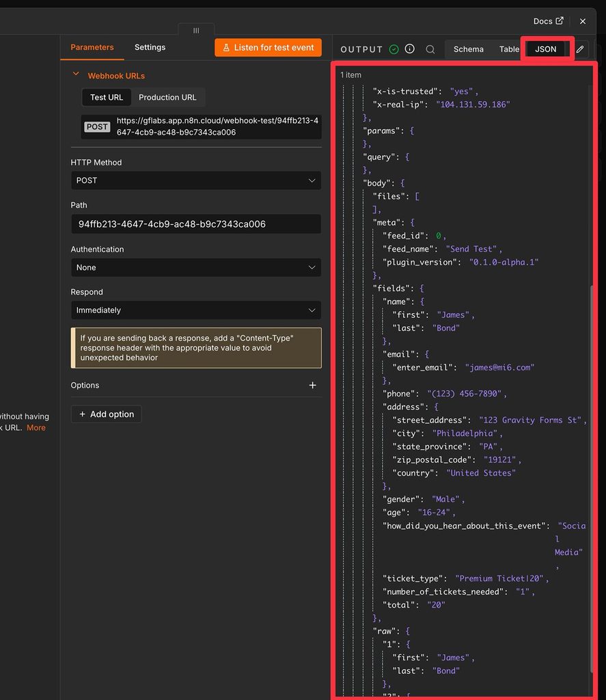
Task: Click the output success checkmark icon
Action: coord(394,49)
